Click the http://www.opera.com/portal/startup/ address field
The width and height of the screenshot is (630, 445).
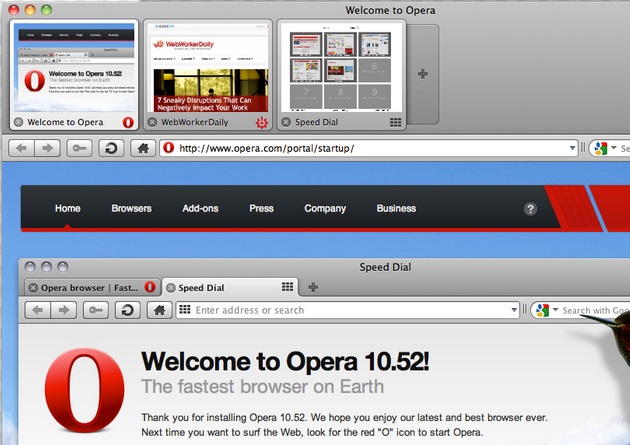[368, 148]
